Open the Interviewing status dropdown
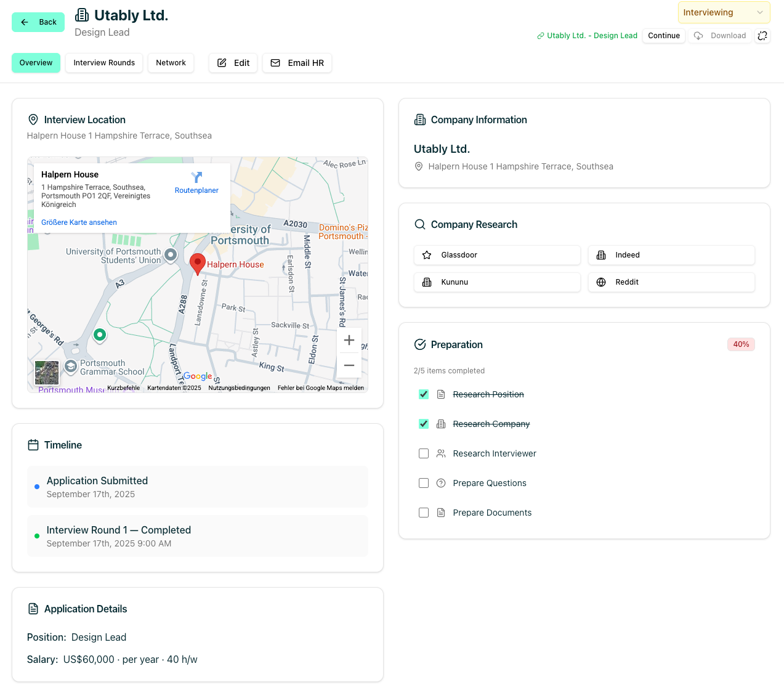 pos(723,12)
